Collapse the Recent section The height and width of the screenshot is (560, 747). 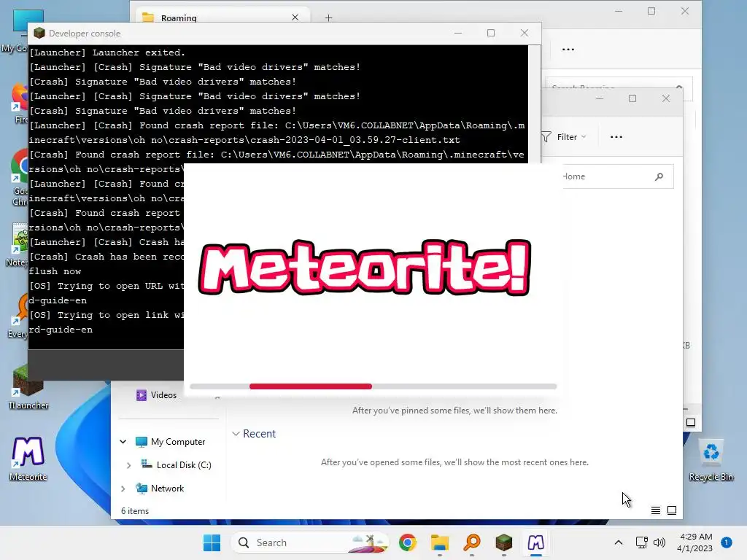click(236, 434)
